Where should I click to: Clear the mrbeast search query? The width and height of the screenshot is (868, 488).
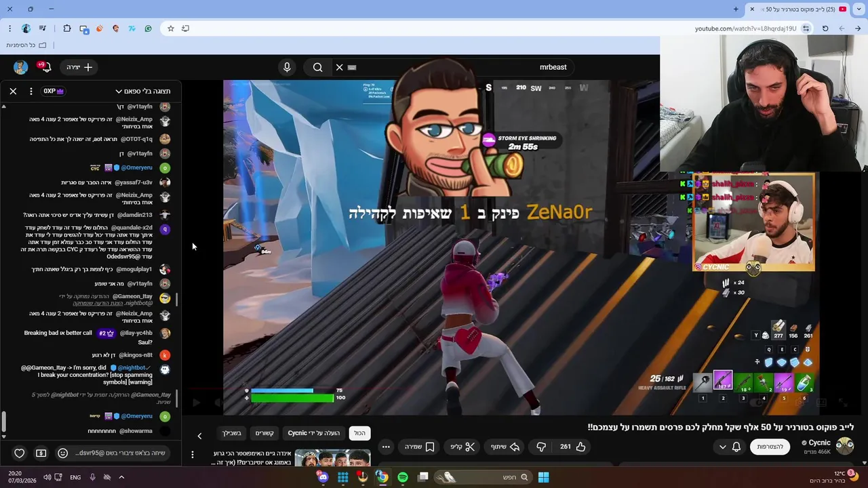click(x=340, y=67)
